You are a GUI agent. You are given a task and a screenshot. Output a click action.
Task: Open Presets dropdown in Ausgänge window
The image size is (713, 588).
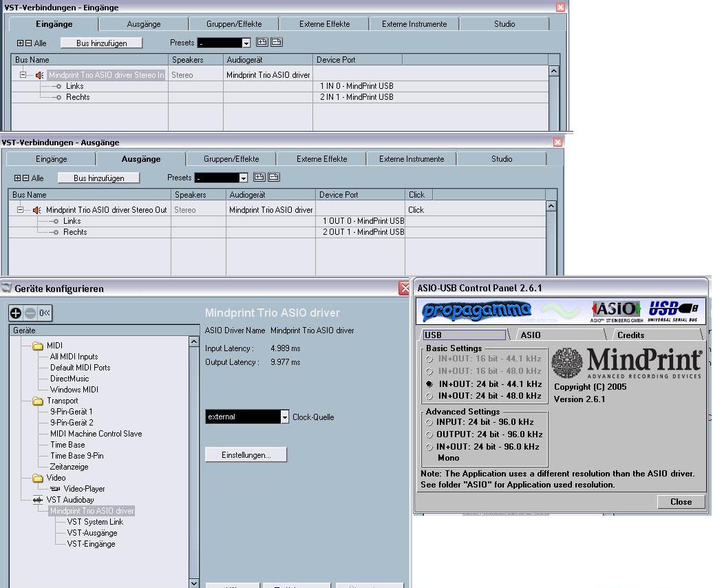(x=243, y=178)
